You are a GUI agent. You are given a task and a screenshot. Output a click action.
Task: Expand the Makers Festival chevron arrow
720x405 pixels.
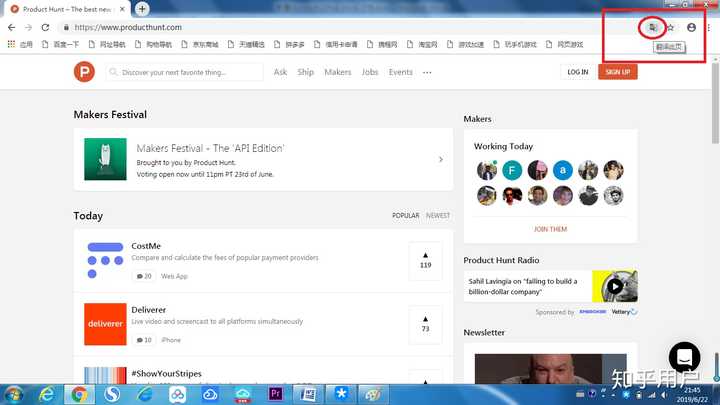441,160
